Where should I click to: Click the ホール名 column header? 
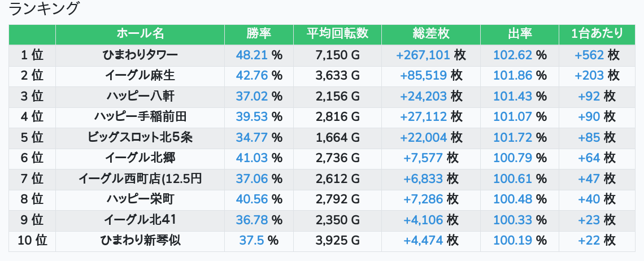[x=140, y=33]
